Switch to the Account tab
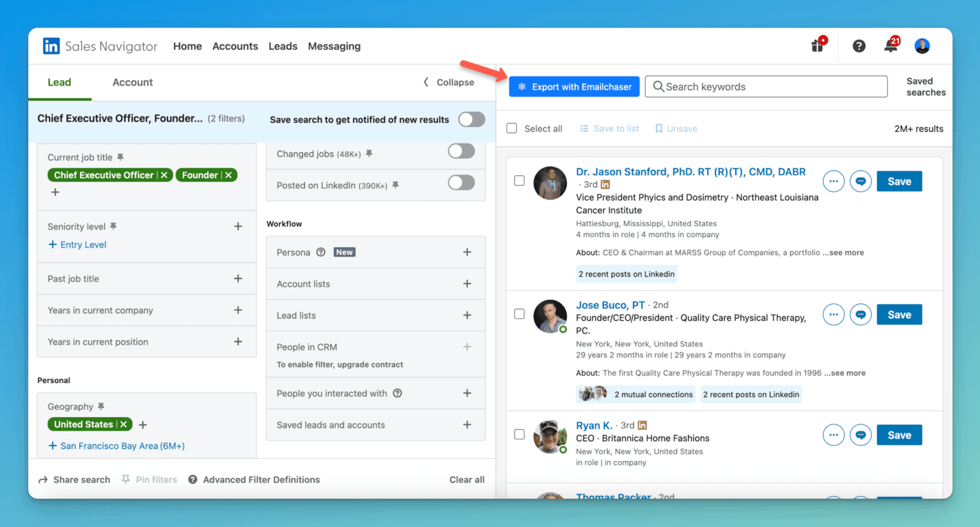 tap(132, 82)
